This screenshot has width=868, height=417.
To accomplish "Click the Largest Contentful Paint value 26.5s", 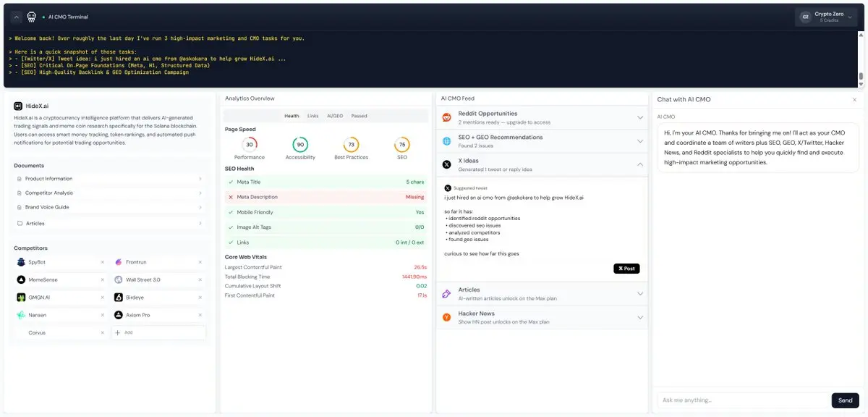I will (x=420, y=267).
